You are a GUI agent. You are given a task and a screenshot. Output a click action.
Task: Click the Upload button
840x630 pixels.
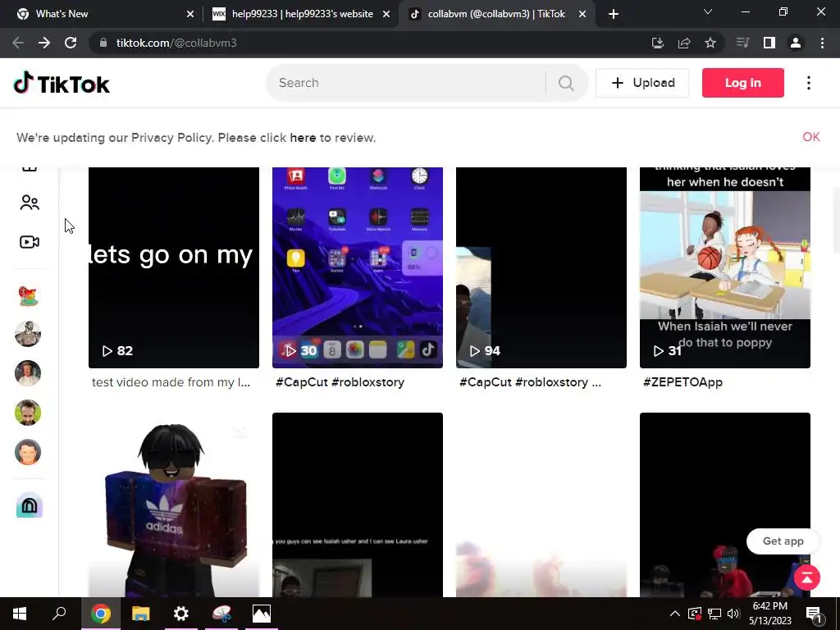[642, 83]
